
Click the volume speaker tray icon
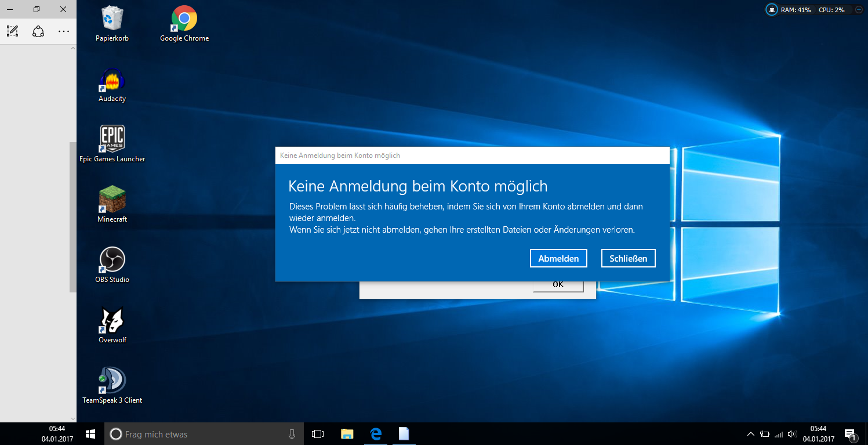(792, 434)
